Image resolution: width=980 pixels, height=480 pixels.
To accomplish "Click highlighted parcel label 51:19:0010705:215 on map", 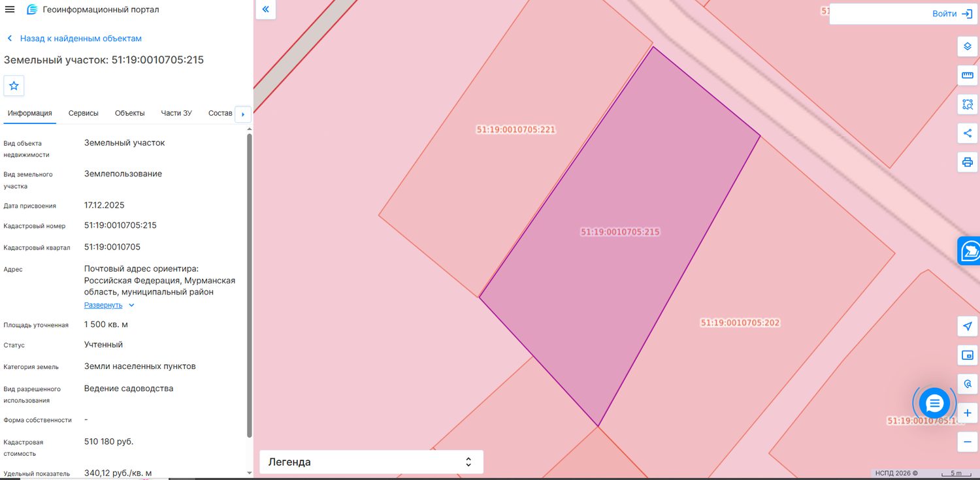I will click(620, 232).
